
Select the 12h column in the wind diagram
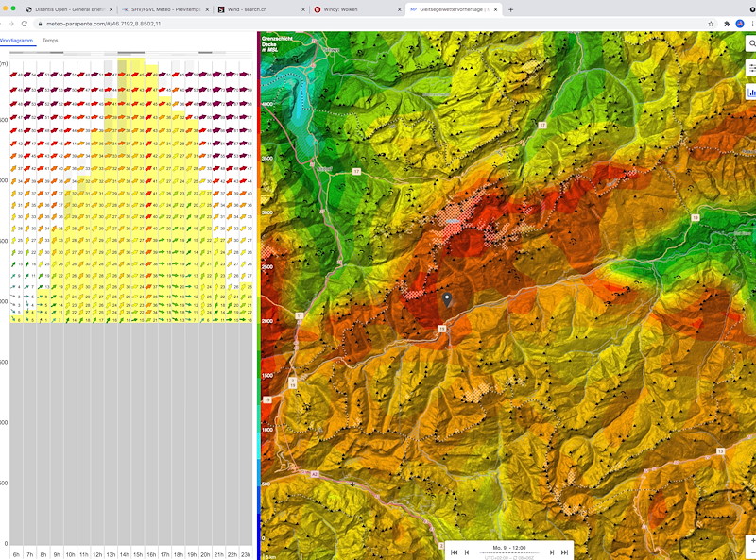point(97,554)
